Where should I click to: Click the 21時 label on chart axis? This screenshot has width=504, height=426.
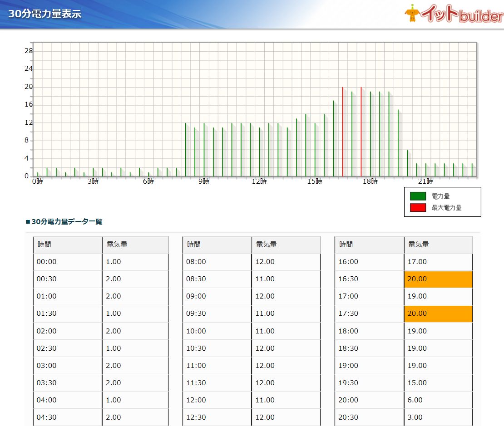425,182
